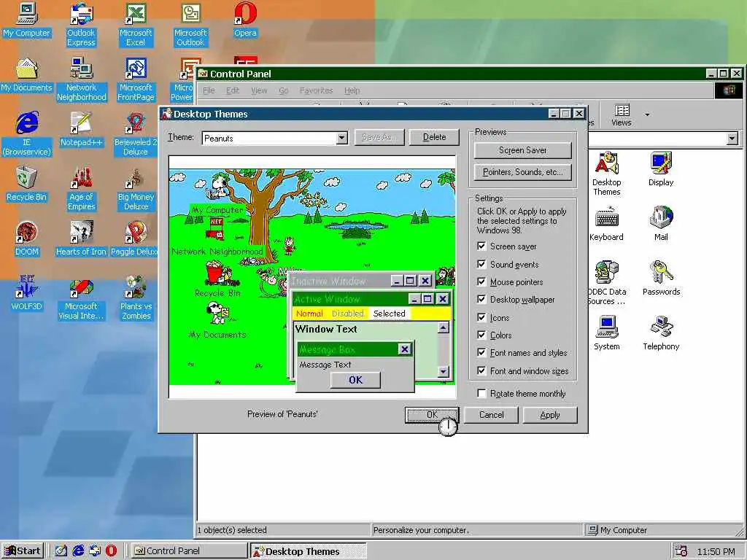This screenshot has height=560, width=747.
Task: Open the Recycle Bin desktop icon
Action: tap(27, 184)
